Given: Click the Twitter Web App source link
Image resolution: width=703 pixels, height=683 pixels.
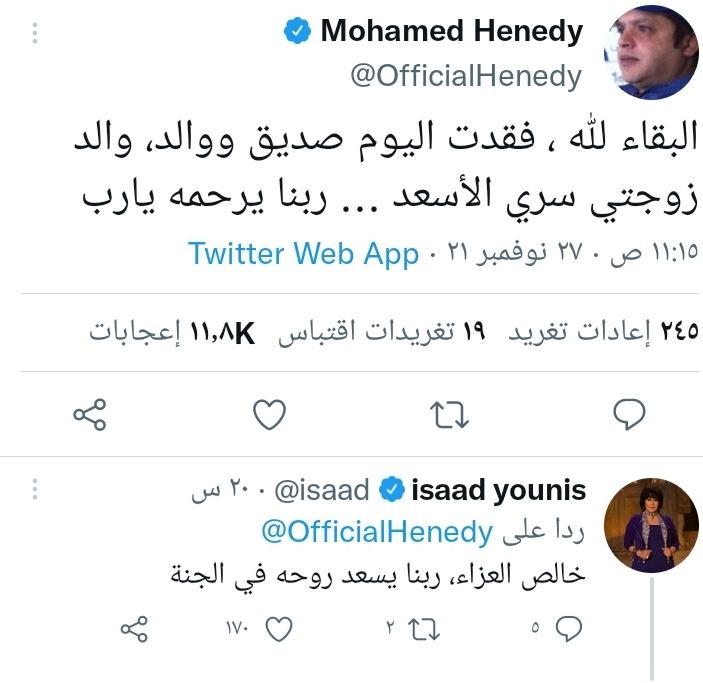Looking at the screenshot, I should pos(303,254).
